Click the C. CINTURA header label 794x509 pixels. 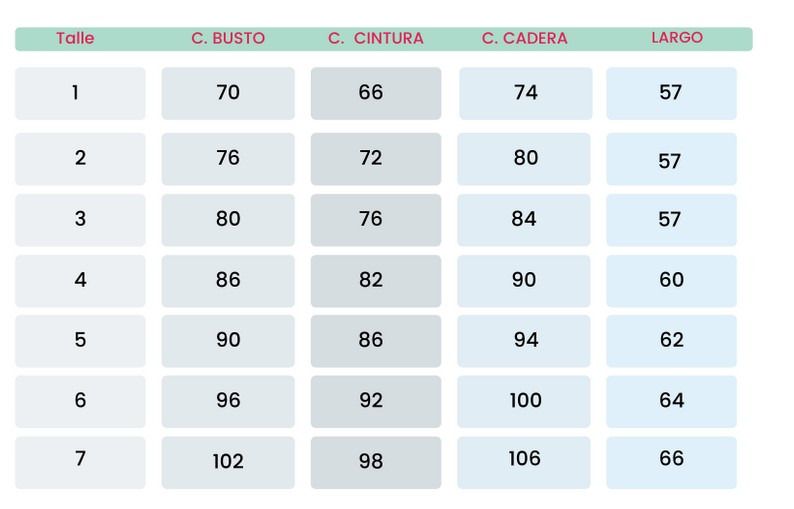[x=375, y=39]
